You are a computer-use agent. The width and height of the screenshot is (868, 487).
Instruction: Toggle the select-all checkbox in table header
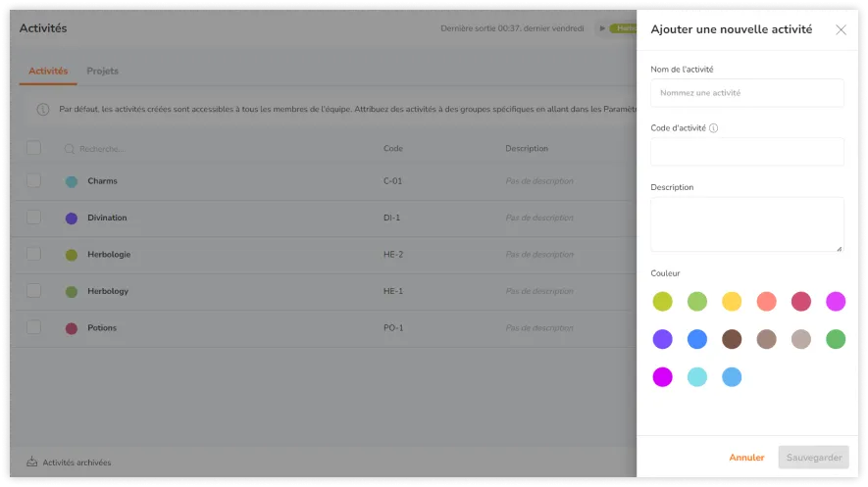click(x=34, y=148)
